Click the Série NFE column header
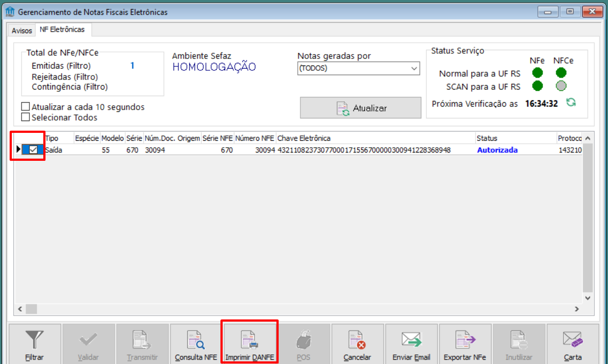This screenshot has height=364, width=608. 217,138
